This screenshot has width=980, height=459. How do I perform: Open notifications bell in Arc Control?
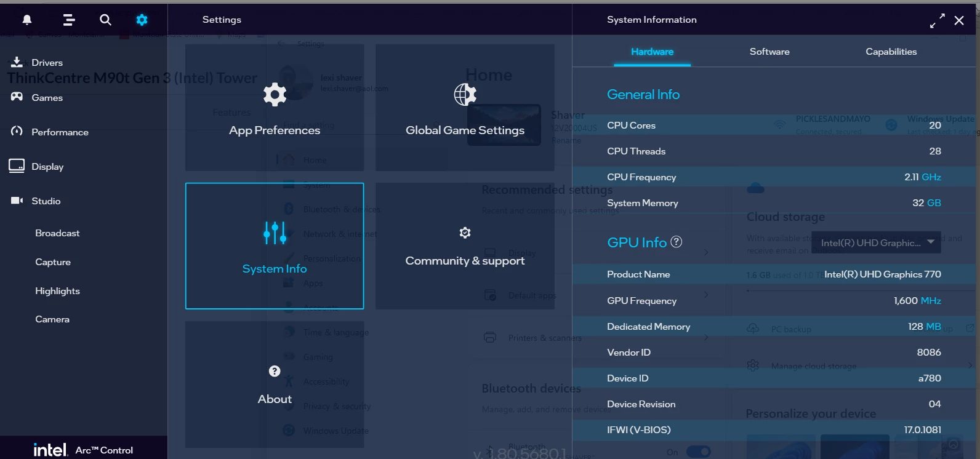point(27,20)
